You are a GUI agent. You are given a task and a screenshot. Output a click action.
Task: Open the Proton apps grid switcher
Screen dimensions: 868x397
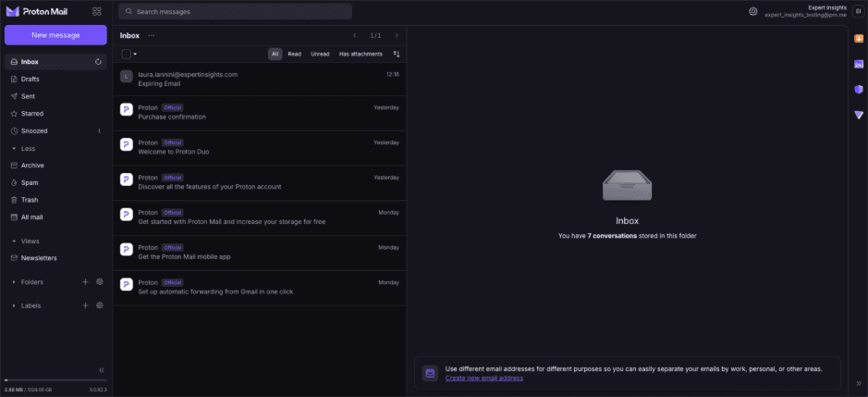coord(97,11)
